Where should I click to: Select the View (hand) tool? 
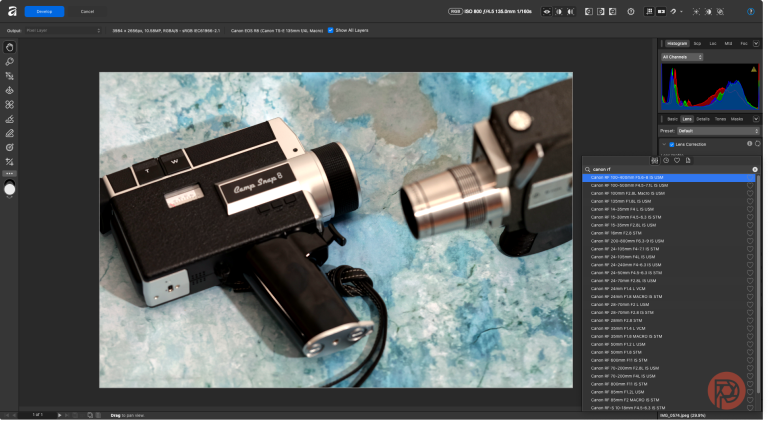pos(9,47)
